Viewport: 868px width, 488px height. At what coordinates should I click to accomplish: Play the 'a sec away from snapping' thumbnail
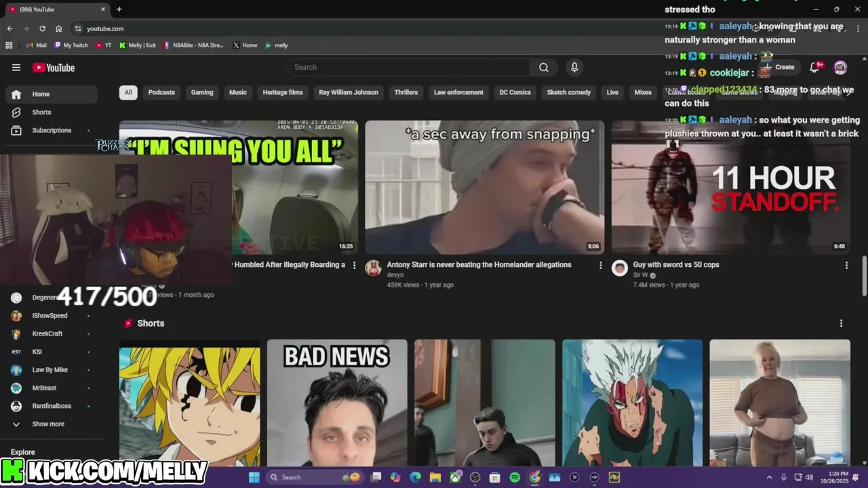coord(484,187)
